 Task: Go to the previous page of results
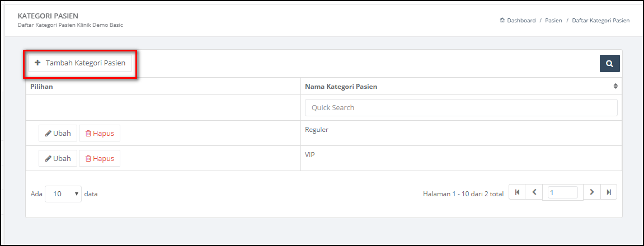coord(534,192)
